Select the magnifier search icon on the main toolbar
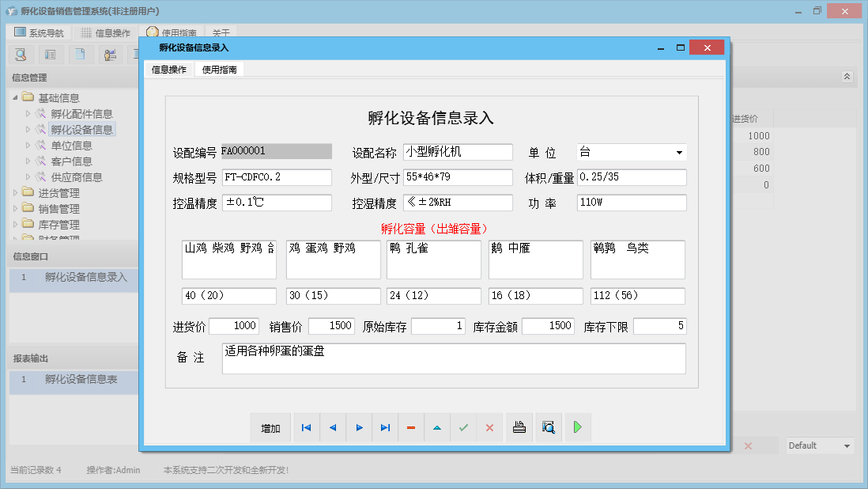This screenshot has width=868, height=489. click(x=21, y=54)
